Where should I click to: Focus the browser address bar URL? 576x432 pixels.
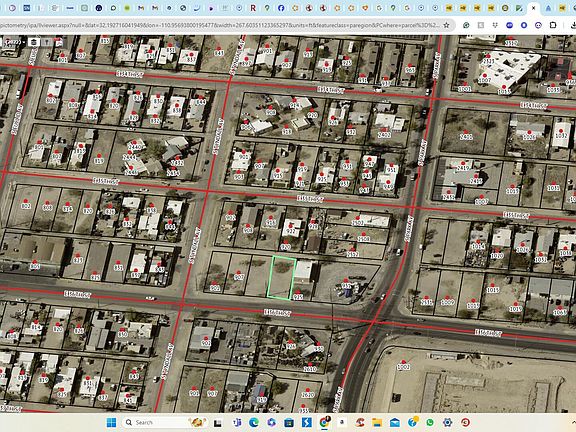pyautogui.click(x=220, y=25)
